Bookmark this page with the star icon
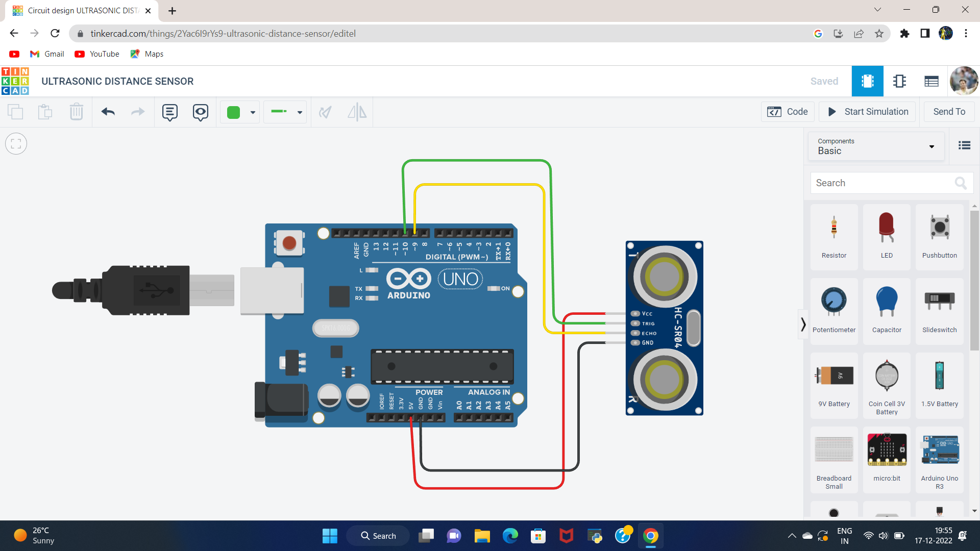Viewport: 980px width, 551px height. [x=879, y=33]
